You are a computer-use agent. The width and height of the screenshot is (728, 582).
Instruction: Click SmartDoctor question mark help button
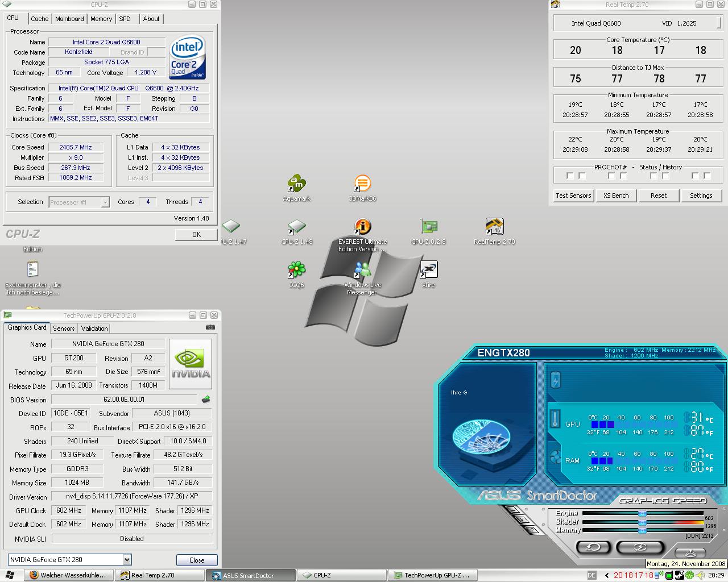tap(532, 530)
